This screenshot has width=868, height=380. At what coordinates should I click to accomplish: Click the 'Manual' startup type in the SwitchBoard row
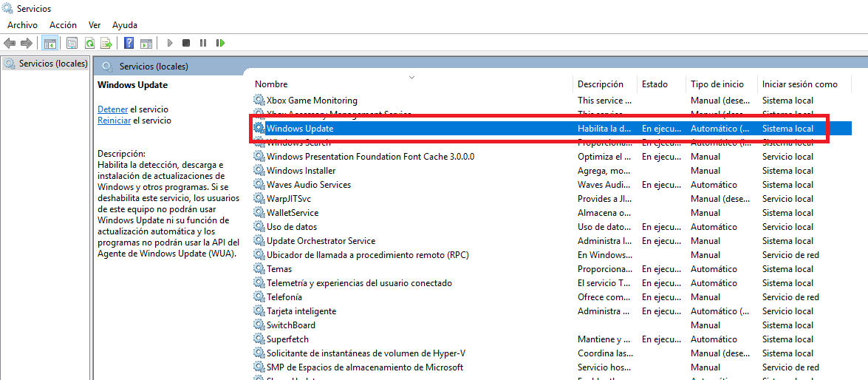point(705,325)
